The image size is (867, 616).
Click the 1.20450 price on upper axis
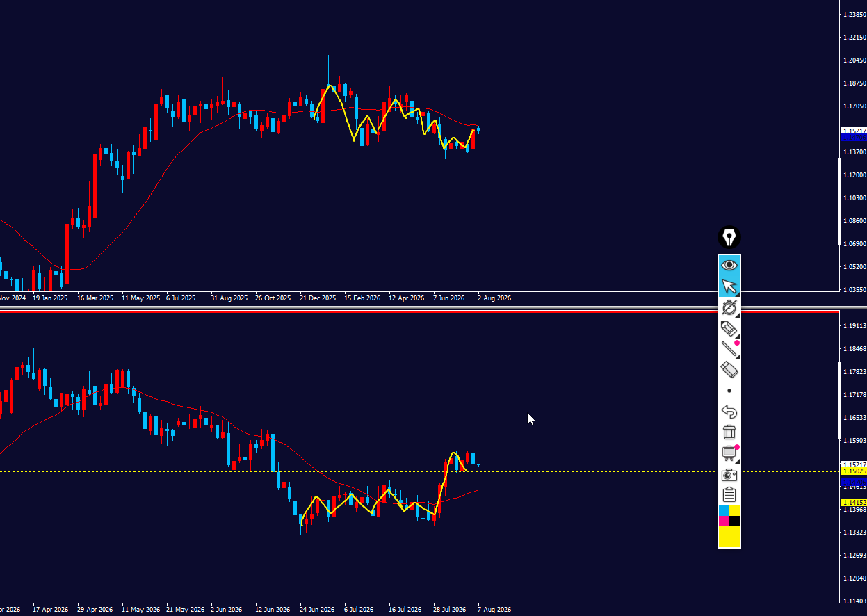point(854,60)
